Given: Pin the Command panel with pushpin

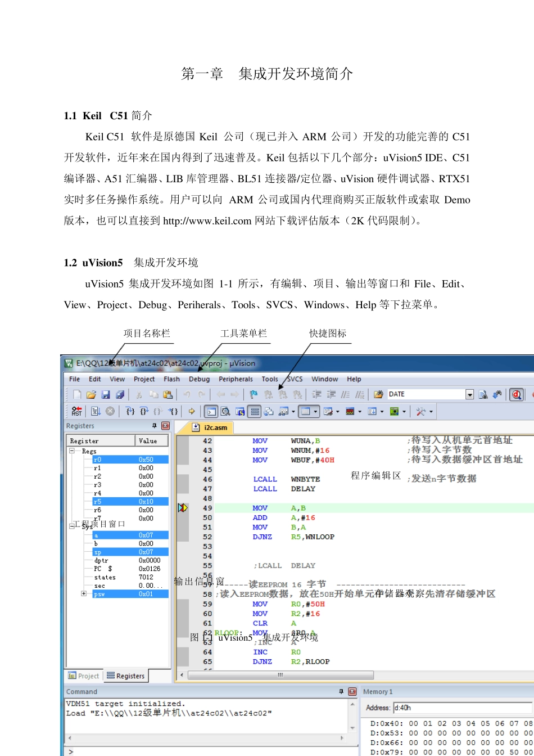Looking at the screenshot, I should pos(341,691).
